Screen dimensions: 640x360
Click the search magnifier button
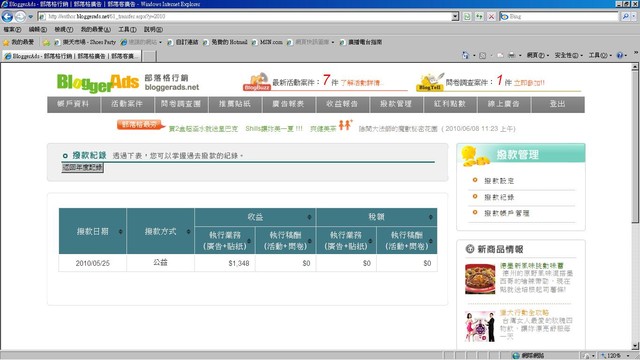pyautogui.click(x=625, y=16)
